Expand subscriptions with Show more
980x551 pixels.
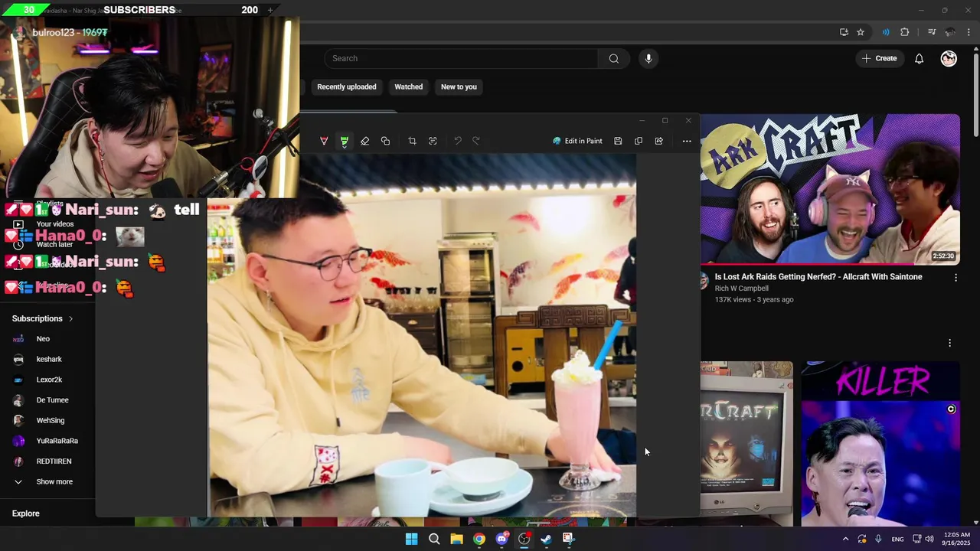pyautogui.click(x=54, y=482)
